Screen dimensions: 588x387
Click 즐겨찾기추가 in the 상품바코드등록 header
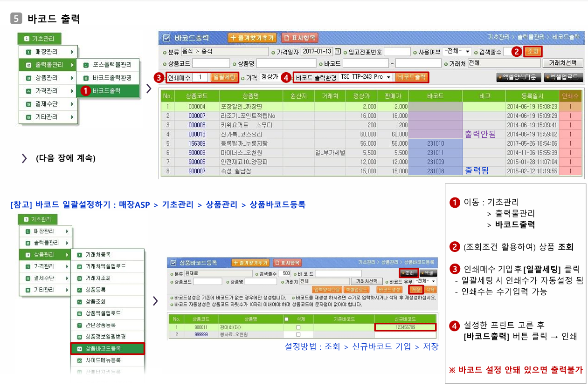[x=250, y=263]
